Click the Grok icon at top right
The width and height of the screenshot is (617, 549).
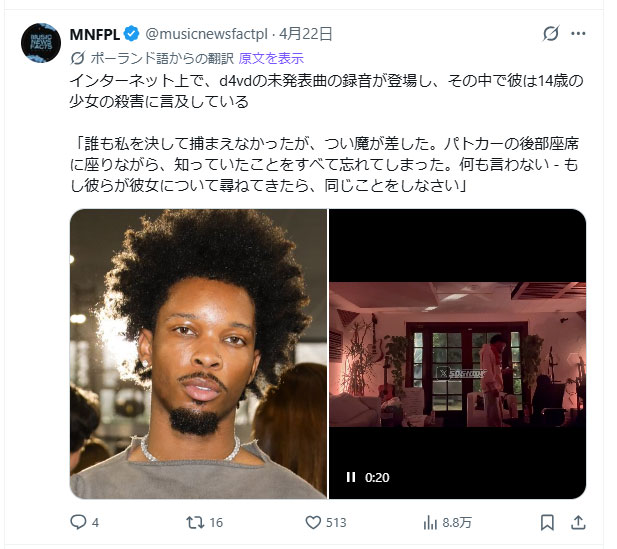(x=550, y=33)
